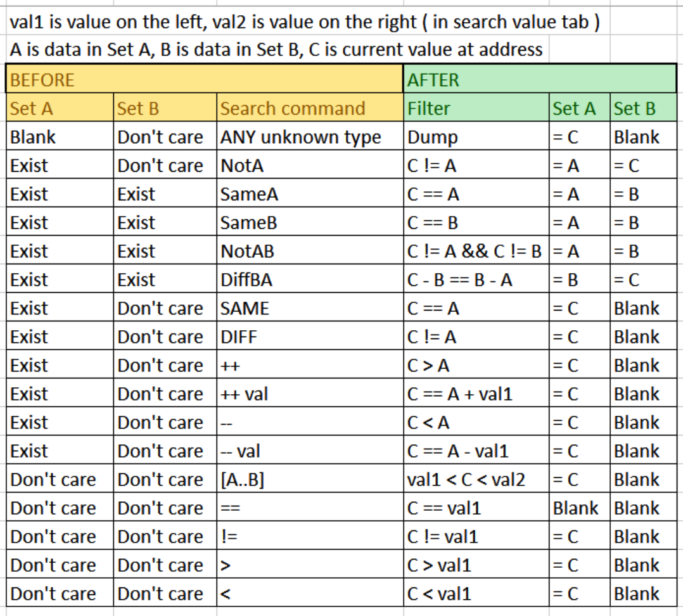Select the BEFORE header cell
The image size is (683, 616).
pyautogui.click(x=204, y=79)
